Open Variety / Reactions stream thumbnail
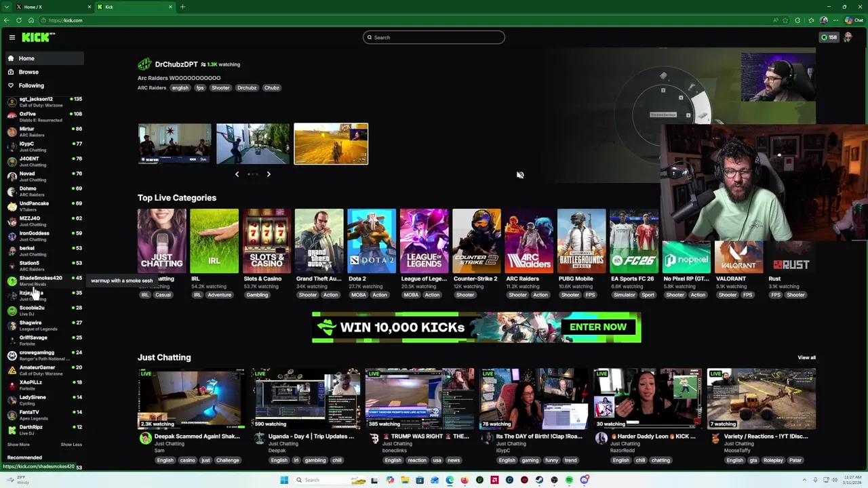868x488 pixels. click(762, 399)
